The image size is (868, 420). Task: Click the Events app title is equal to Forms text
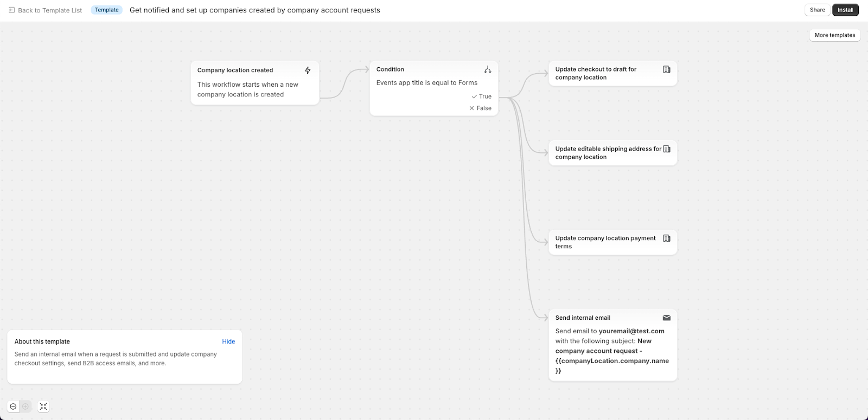pos(427,83)
